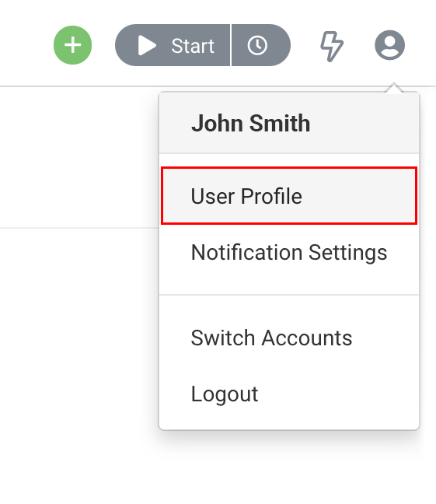Click the play triangle icon
The width and height of the screenshot is (436, 504).
[x=147, y=45]
